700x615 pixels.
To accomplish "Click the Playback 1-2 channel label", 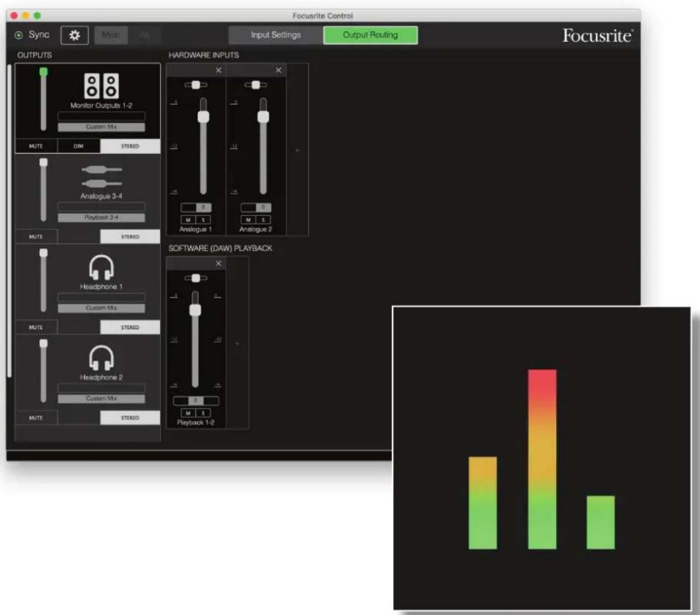I will pos(195,423).
